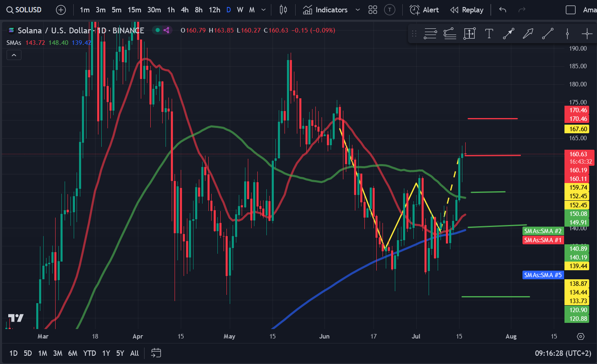Open the Indicators dialog
The image size is (597, 364).
tap(325, 10)
